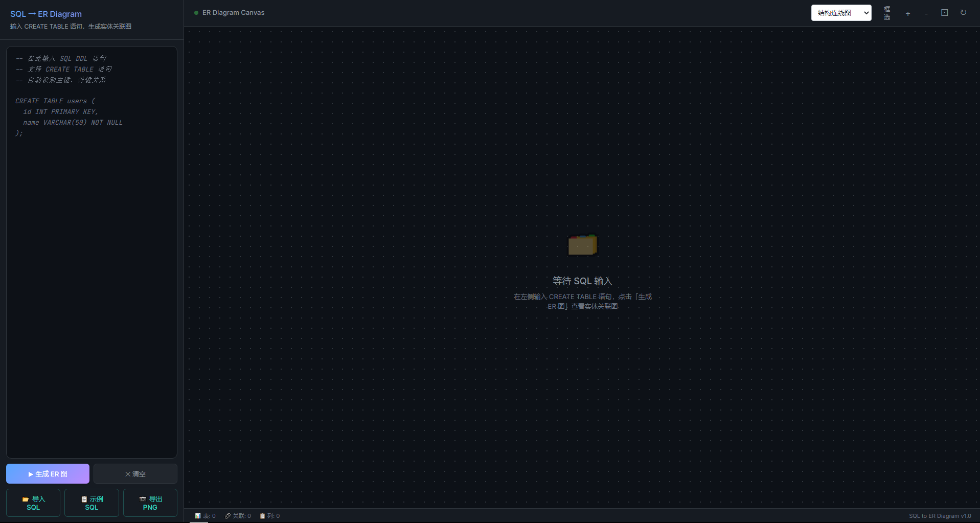Click the folder icon in the canvas center
This screenshot has width=980, height=523.
point(582,245)
